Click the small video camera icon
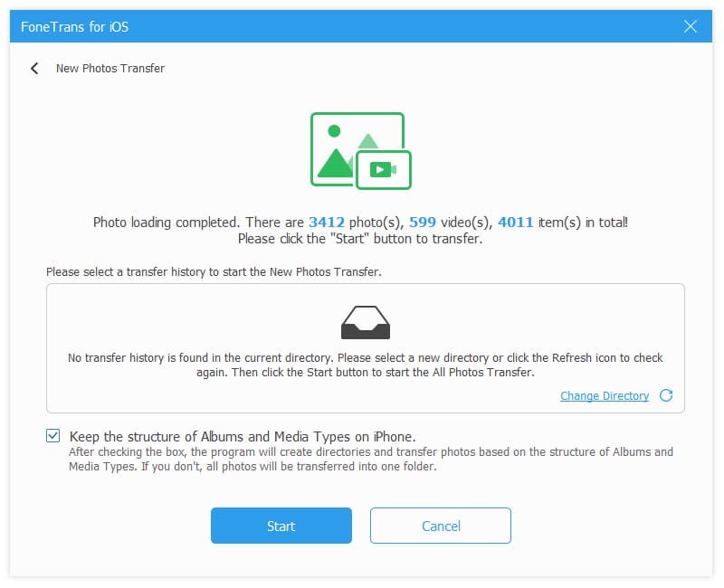 pos(383,170)
